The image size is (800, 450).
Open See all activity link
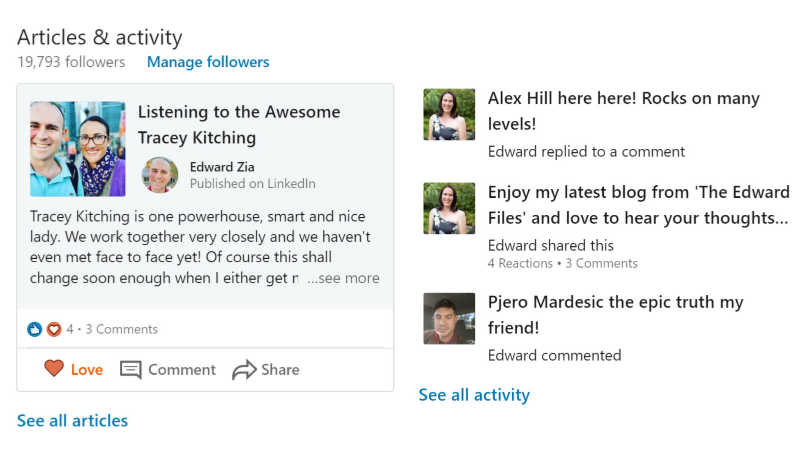coord(474,394)
